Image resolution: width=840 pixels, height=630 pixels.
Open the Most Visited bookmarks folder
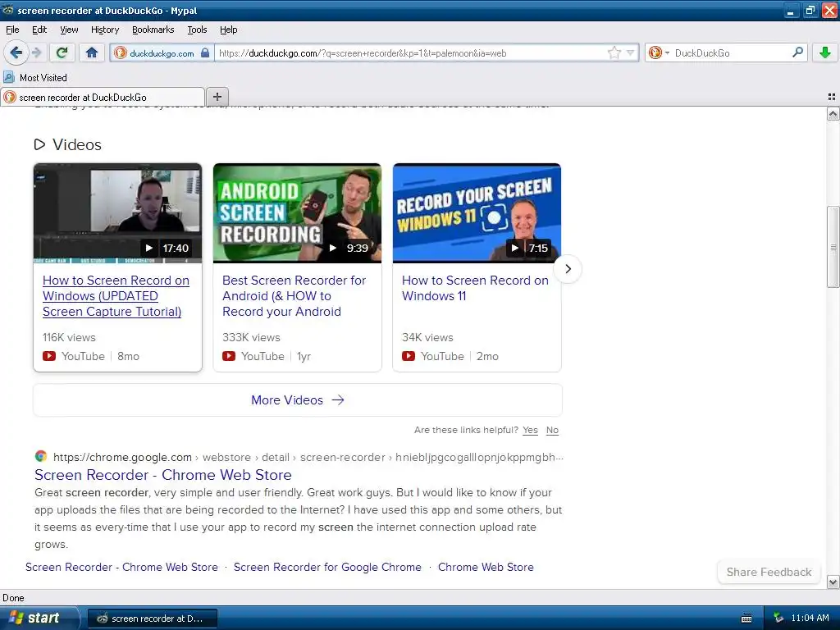tap(35, 78)
